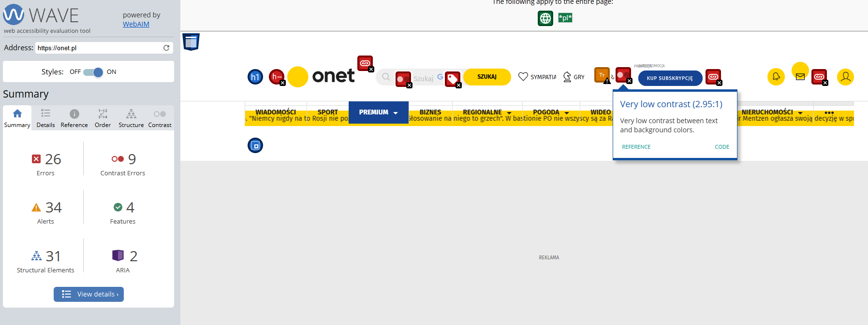Click the '9' Contrast Errors count

coord(132,159)
